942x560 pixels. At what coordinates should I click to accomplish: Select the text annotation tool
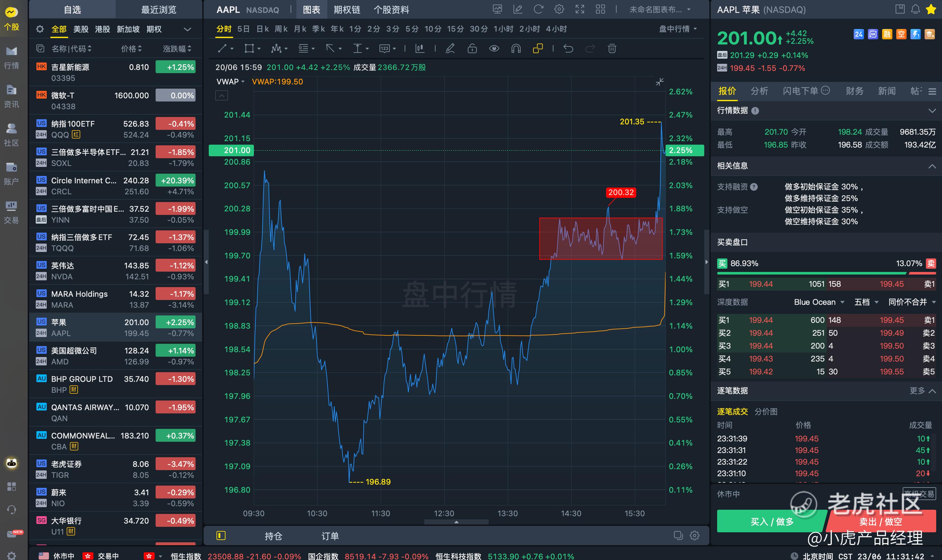[x=357, y=48]
